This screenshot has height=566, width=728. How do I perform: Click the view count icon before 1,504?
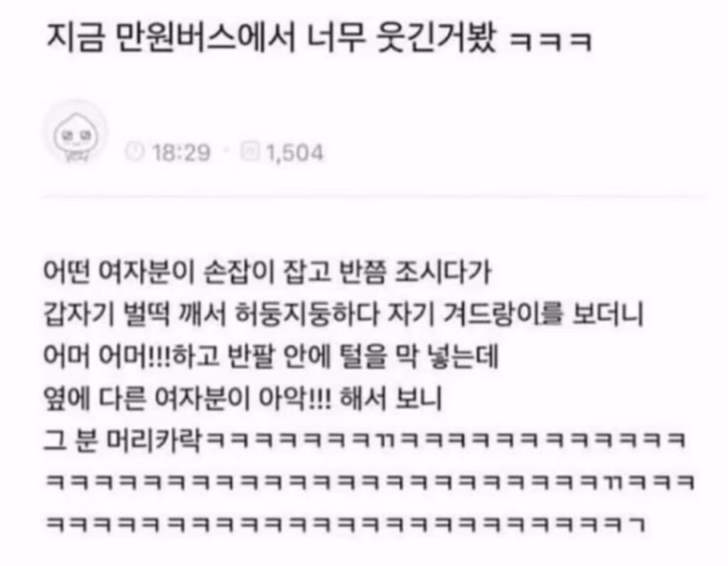250,151
